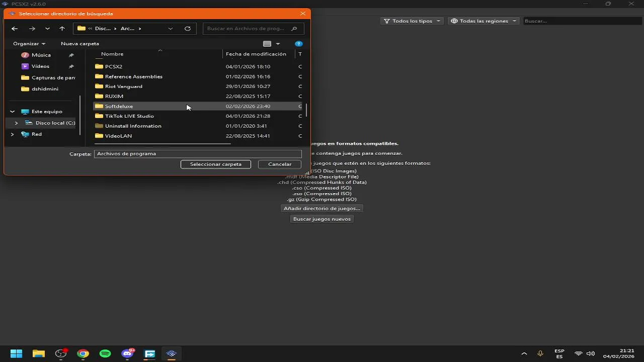Open Discord from taskbar
The width and height of the screenshot is (644, 362).
(127, 353)
